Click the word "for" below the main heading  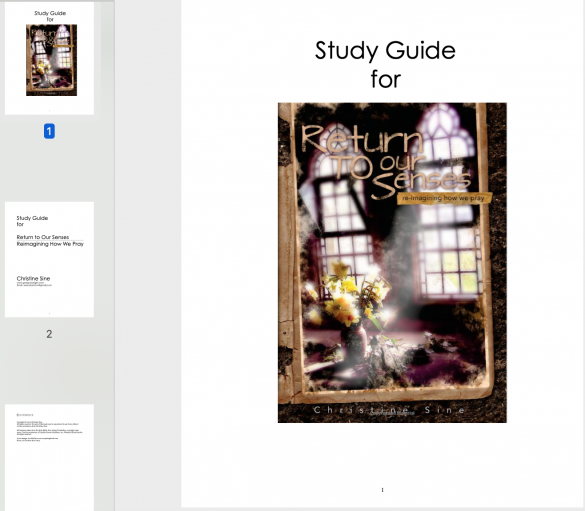click(x=386, y=79)
